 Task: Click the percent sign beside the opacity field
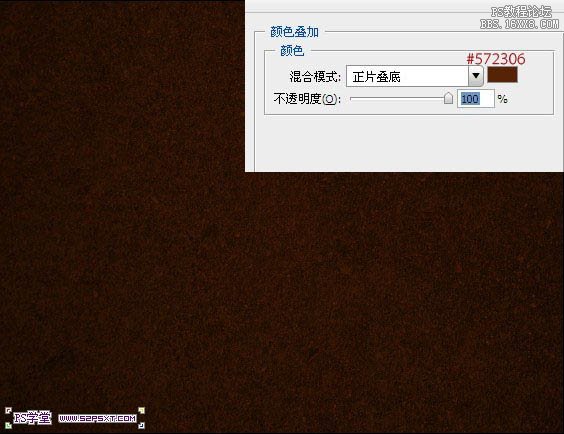coord(502,99)
